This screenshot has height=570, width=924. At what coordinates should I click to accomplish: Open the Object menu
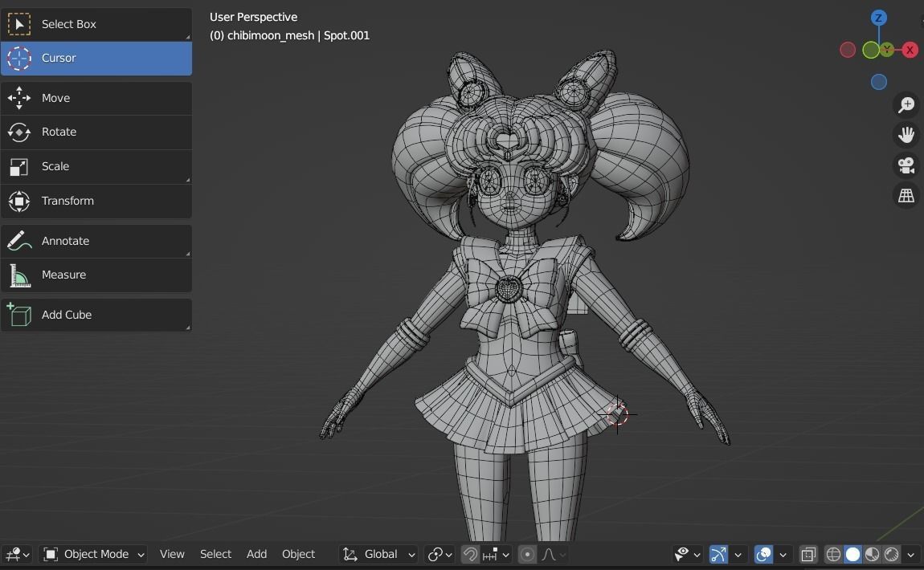tap(298, 554)
